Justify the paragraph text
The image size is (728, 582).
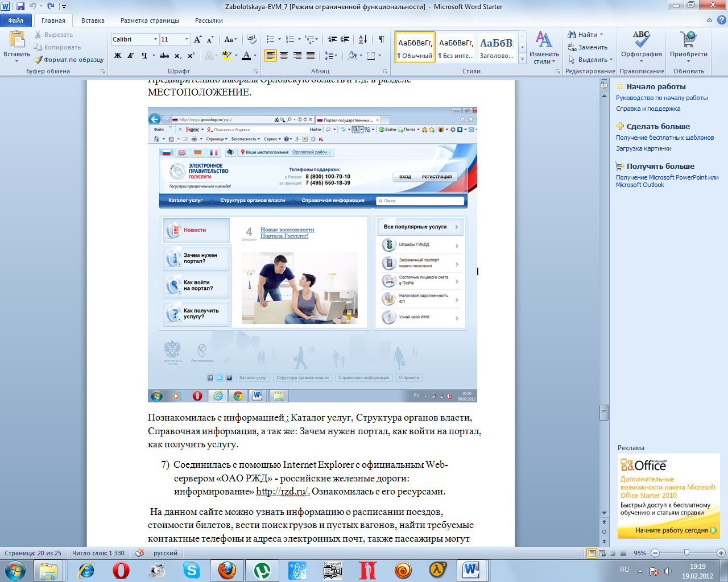[311, 56]
